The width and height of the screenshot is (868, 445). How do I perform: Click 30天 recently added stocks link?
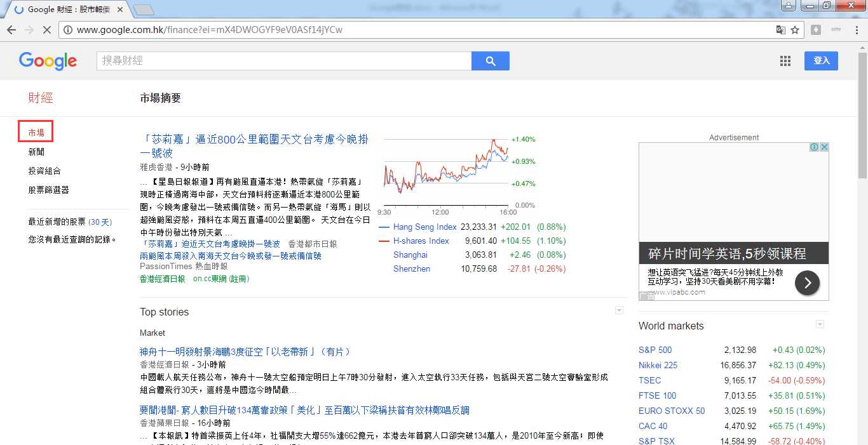pos(100,222)
